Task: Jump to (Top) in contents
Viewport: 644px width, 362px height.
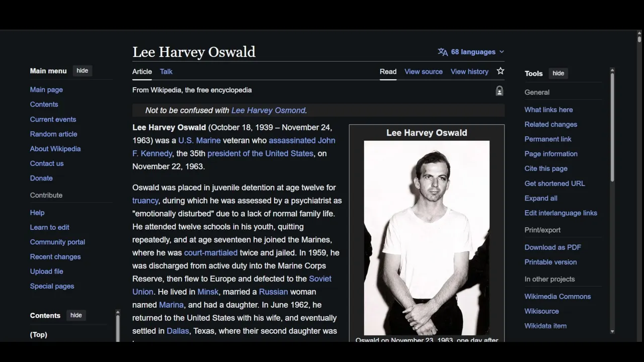Action: 39,334
